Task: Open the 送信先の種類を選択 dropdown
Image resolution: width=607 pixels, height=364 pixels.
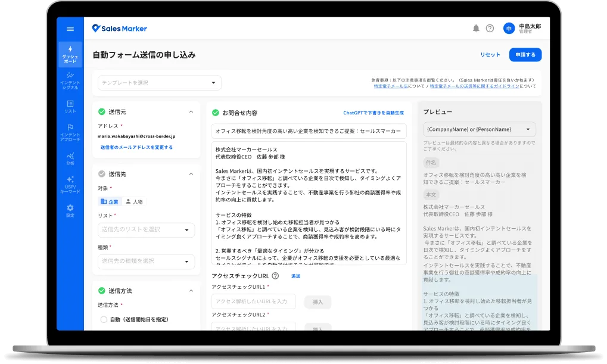Action: pos(147,262)
